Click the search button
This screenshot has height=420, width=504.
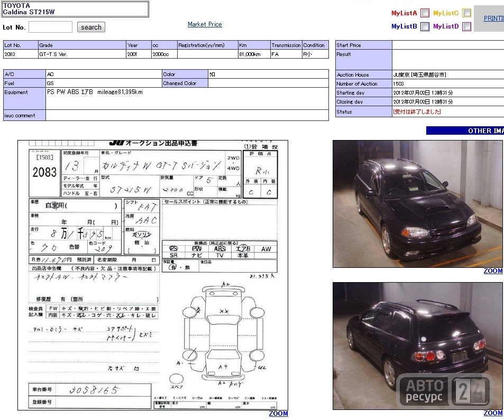[91, 27]
